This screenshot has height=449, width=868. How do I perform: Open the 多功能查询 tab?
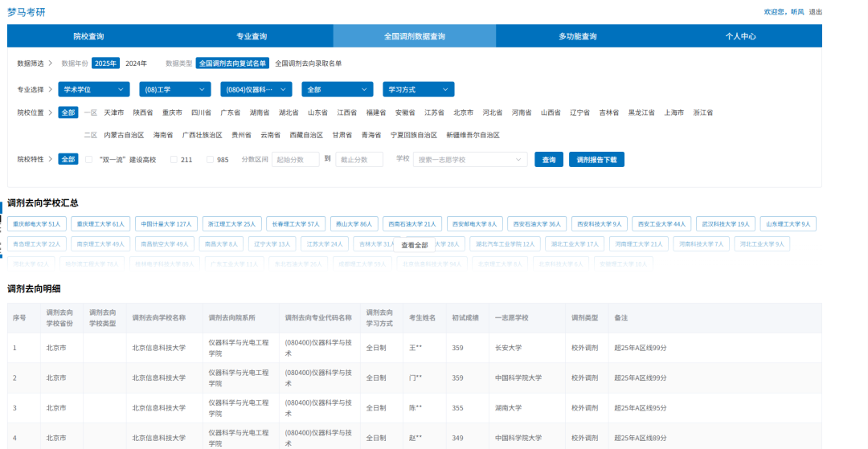(577, 36)
